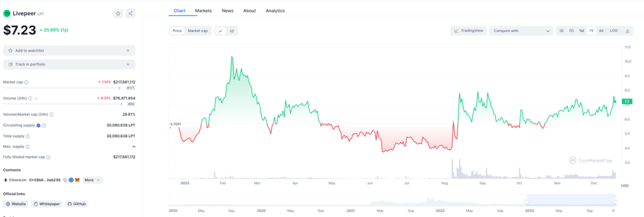Open the Markets tab
The height and width of the screenshot is (217, 644).
tap(203, 11)
